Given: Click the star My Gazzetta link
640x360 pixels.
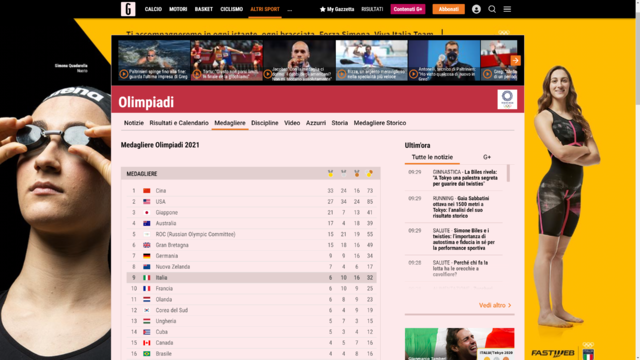Looking at the screenshot, I should pos(337,9).
